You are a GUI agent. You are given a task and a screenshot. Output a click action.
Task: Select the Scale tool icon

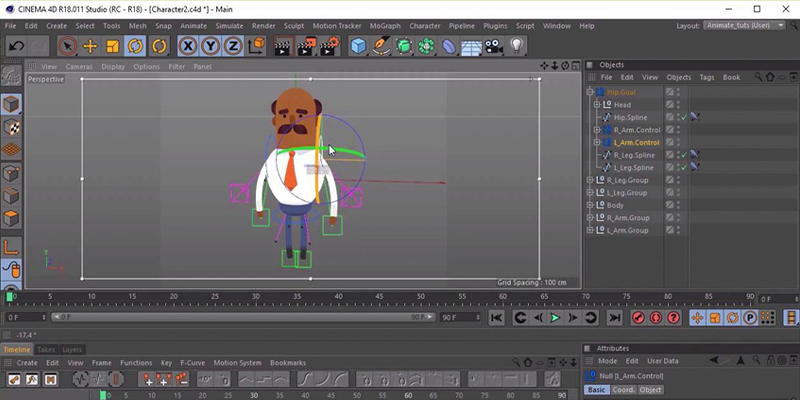[x=112, y=46]
